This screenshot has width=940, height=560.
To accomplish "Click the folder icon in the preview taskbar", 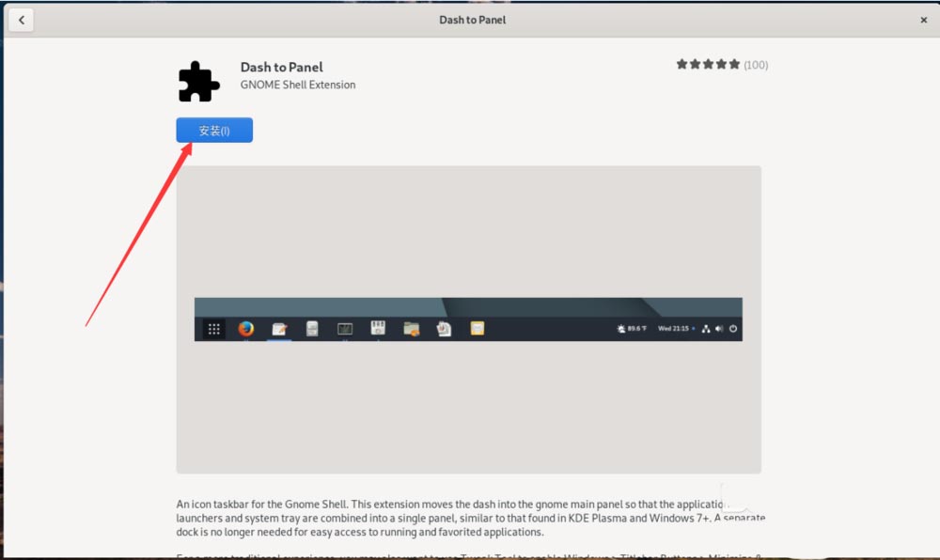I will 411,329.
